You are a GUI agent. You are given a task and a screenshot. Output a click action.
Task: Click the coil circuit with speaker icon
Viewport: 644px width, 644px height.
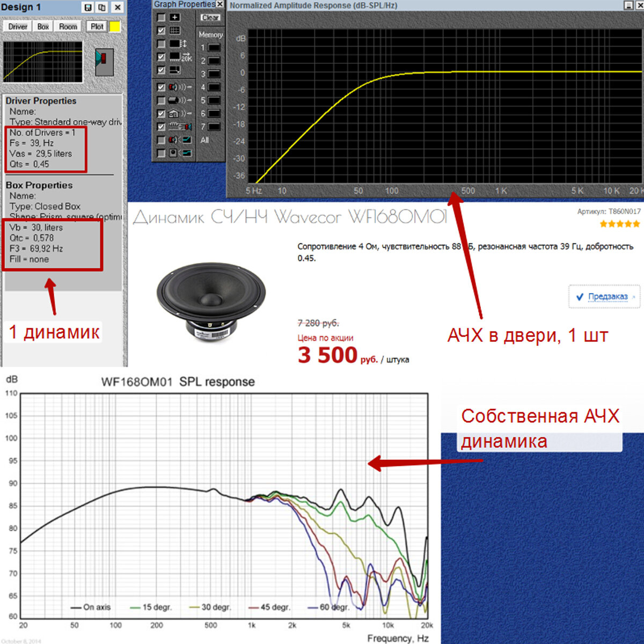click(x=180, y=127)
